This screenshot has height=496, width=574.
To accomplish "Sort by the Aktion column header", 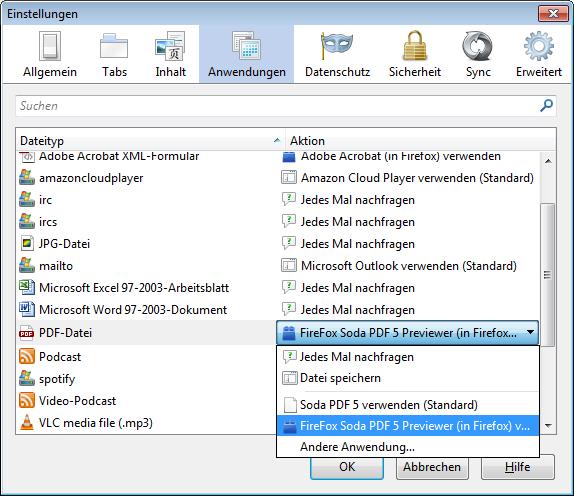I will (420, 141).
